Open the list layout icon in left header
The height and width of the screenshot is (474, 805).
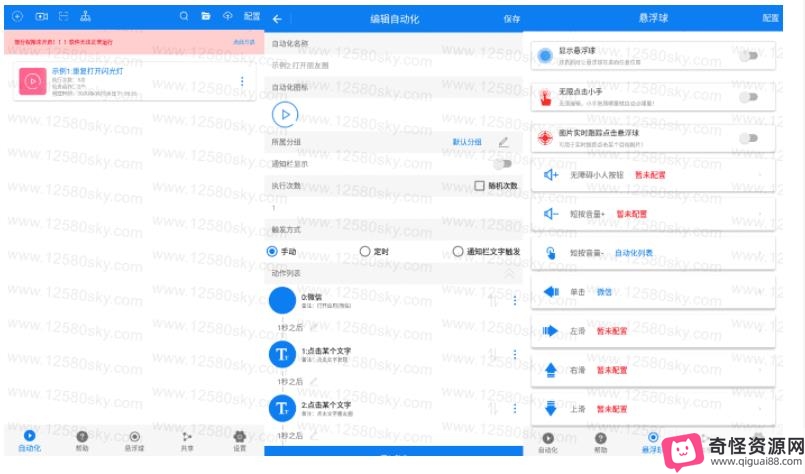coord(64,16)
